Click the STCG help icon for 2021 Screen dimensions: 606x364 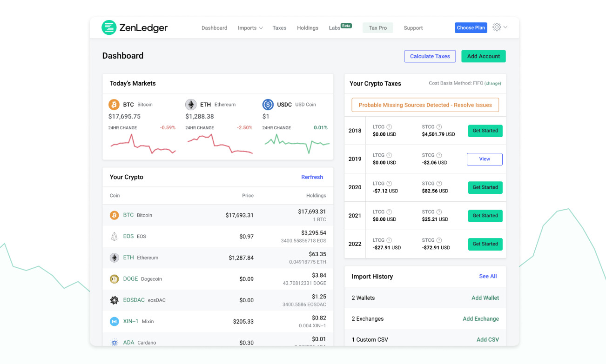point(439,212)
